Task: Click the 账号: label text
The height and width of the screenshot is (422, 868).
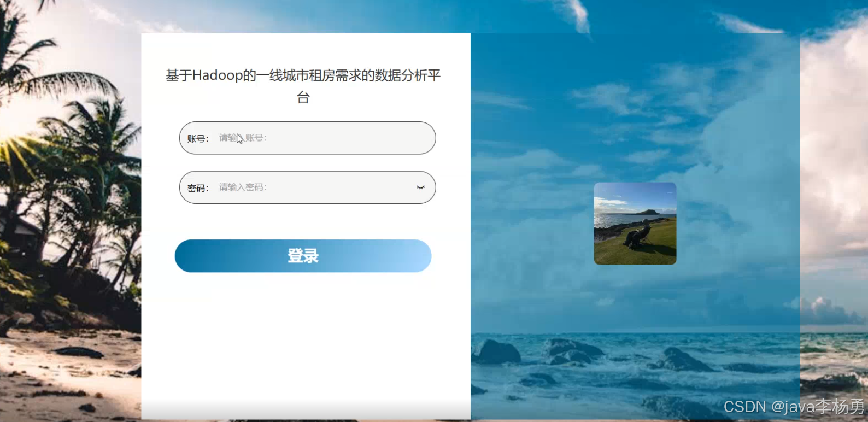Action: pos(198,139)
